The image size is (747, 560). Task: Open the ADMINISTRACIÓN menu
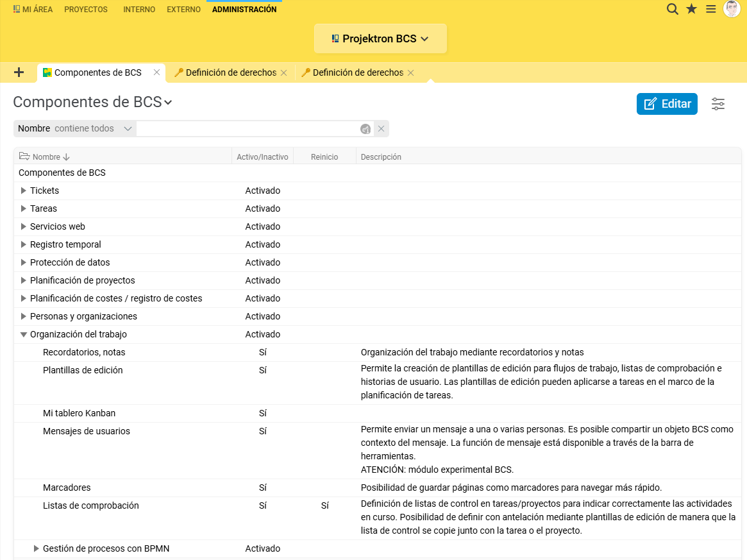(244, 9)
